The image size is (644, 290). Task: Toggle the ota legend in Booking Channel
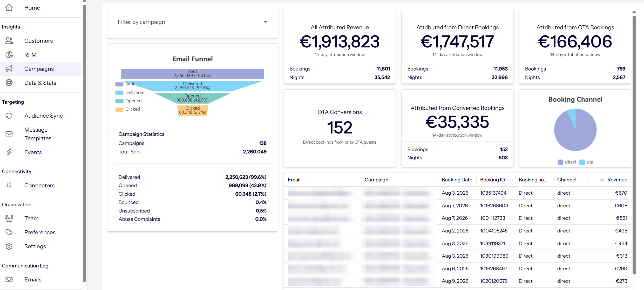(x=586, y=162)
